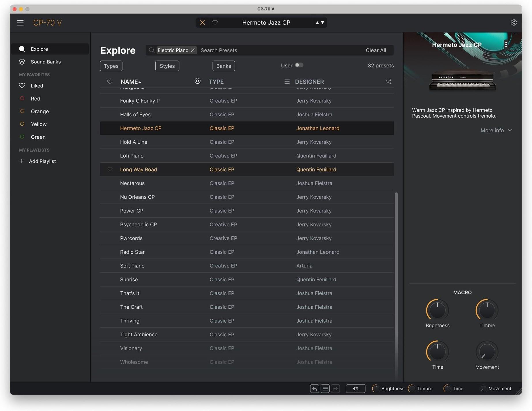Click the Timbre knob in the bottom bar
This screenshot has width=532, height=411.
click(x=412, y=389)
